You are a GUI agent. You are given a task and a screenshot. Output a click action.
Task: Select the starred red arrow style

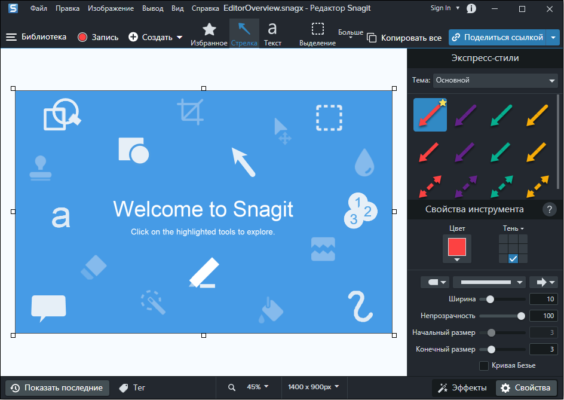click(430, 115)
